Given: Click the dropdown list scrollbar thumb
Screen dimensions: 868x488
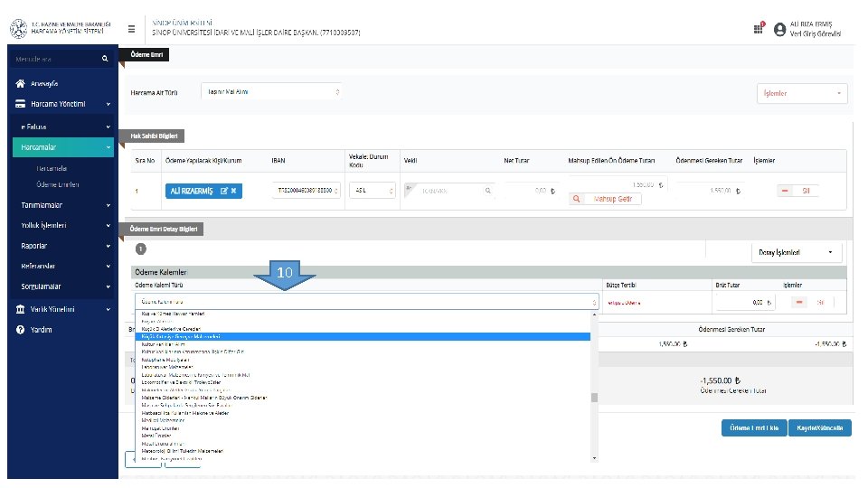Looking at the screenshot, I should point(595,398).
